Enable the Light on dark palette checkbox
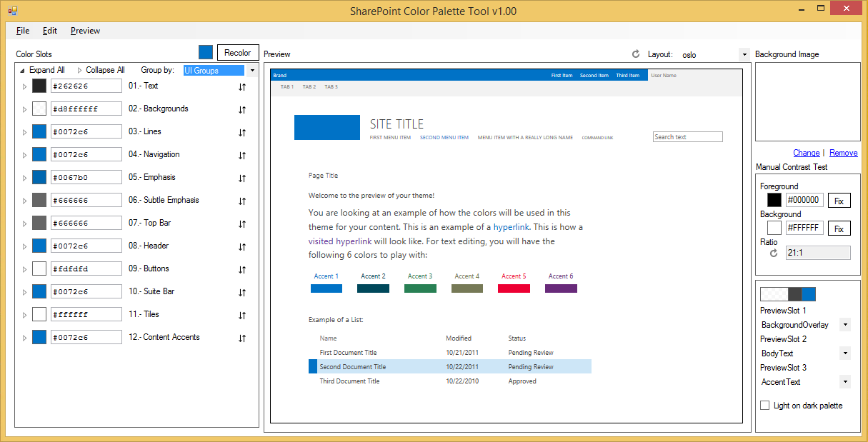The width and height of the screenshot is (868, 442). point(765,406)
